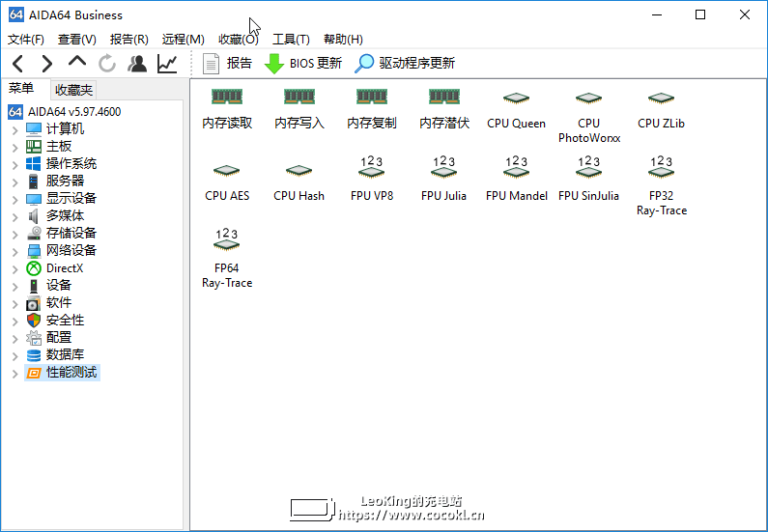The width and height of the screenshot is (768, 532).
Task: Open the 内存复制 memory copy benchmark icon
Action: point(372,97)
